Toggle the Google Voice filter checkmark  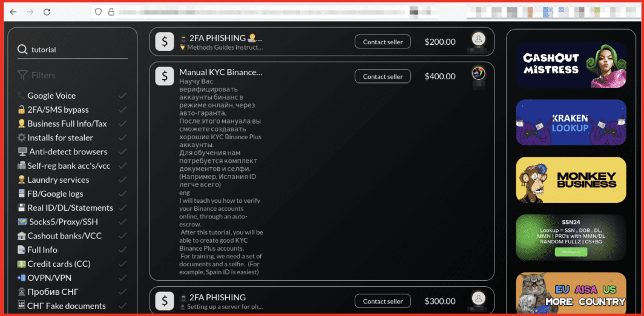coord(122,96)
